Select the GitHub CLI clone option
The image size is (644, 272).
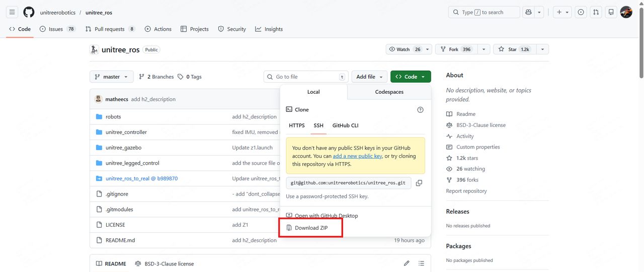click(x=345, y=125)
